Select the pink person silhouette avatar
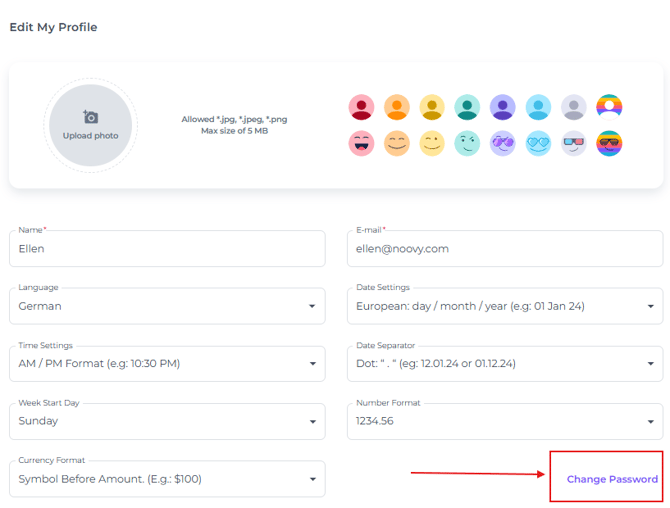This screenshot has width=670, height=508. (x=361, y=107)
